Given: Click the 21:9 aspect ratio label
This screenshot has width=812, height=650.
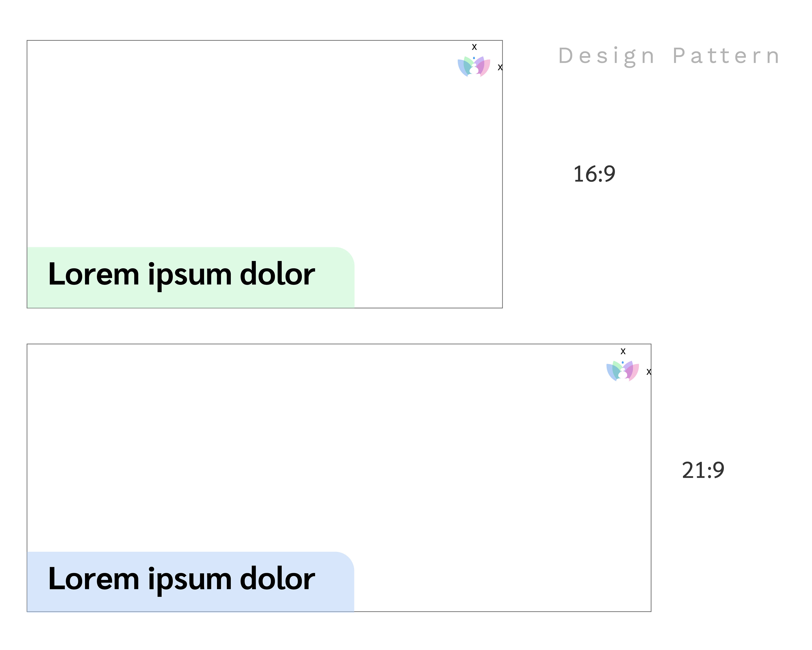Looking at the screenshot, I should [x=703, y=470].
